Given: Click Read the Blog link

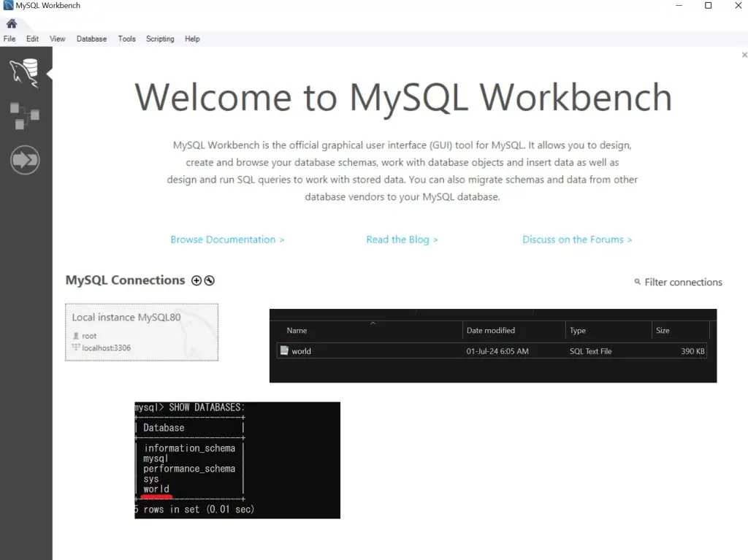Looking at the screenshot, I should click(x=402, y=239).
